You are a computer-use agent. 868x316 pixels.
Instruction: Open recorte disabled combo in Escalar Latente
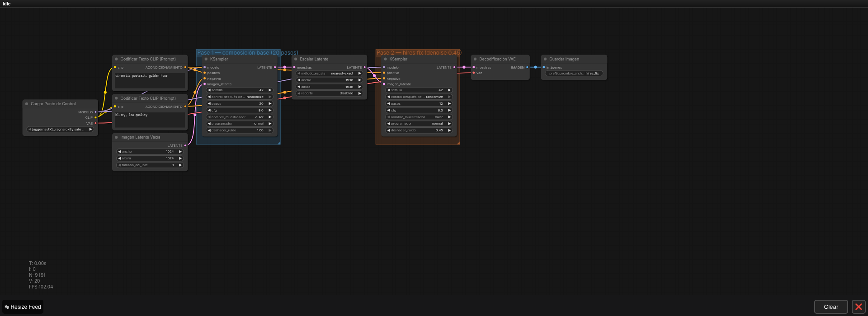coord(330,93)
